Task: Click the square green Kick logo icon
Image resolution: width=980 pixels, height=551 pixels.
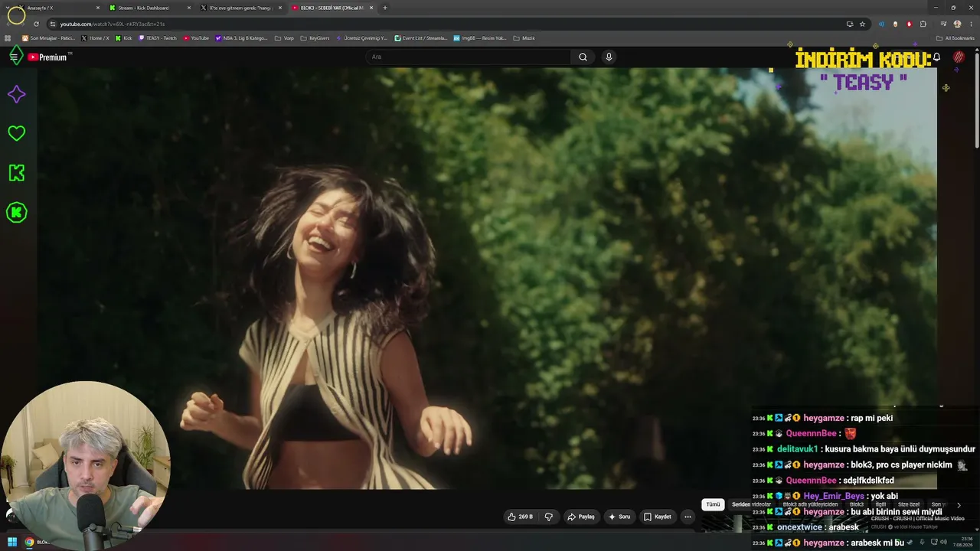Action: click(16, 173)
